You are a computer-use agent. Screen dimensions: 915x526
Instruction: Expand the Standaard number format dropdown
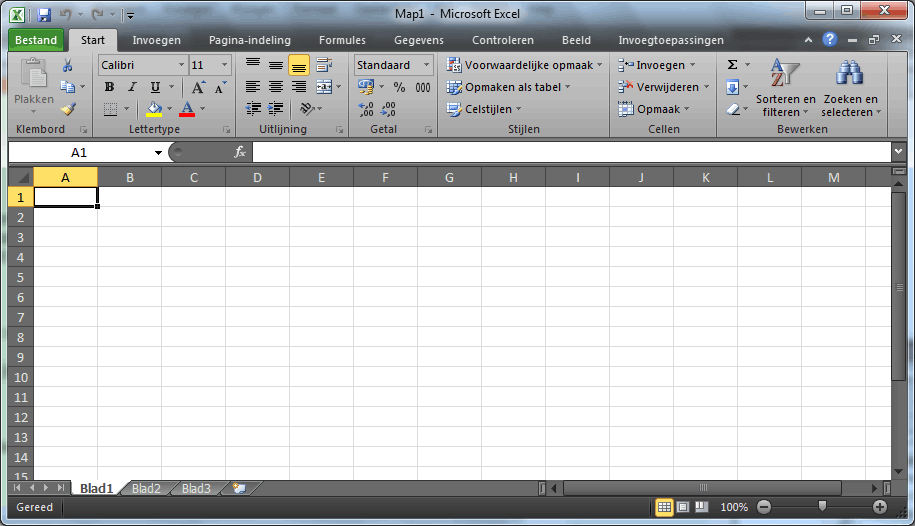point(426,65)
